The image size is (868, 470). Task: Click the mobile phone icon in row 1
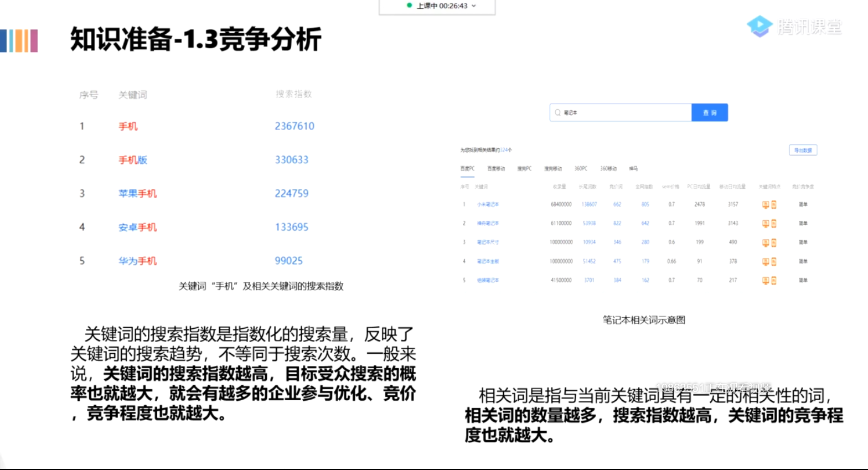pos(774,205)
